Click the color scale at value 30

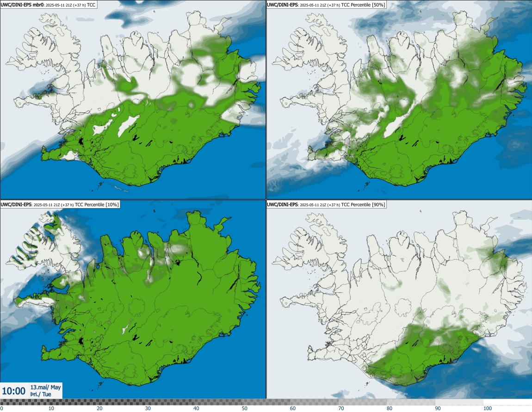point(148,408)
